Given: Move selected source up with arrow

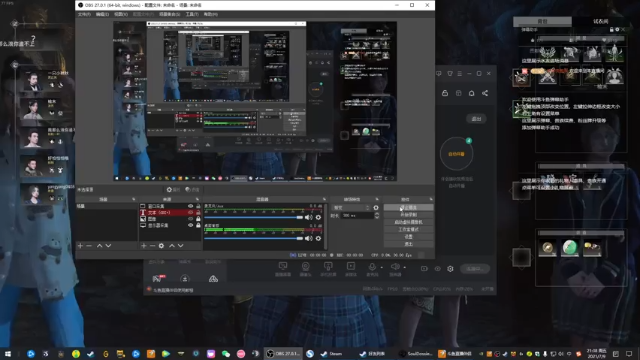Looking at the screenshot, I should [172, 246].
